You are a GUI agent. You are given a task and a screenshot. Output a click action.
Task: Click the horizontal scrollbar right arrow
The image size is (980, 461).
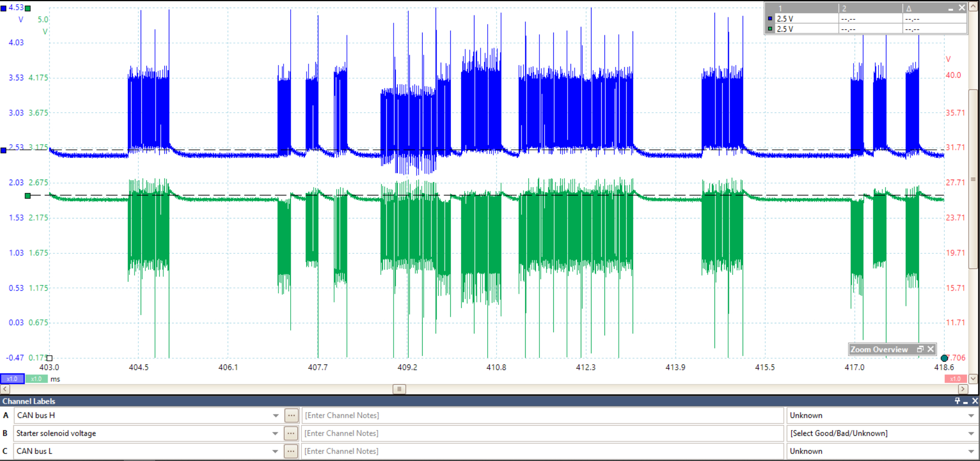click(963, 389)
